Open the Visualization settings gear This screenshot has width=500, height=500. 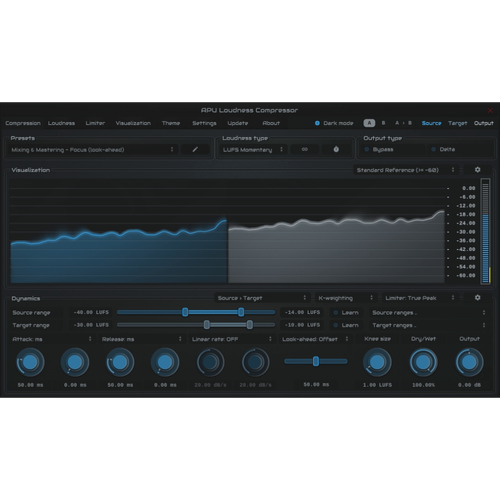(x=477, y=170)
